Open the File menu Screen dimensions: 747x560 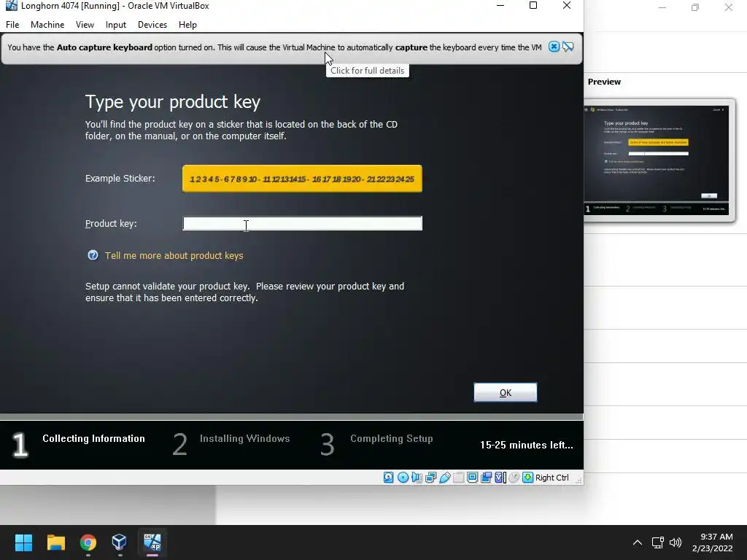click(x=12, y=25)
